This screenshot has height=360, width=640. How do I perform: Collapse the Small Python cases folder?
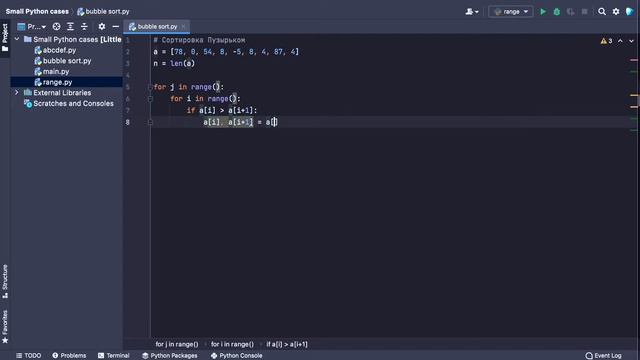point(17,39)
